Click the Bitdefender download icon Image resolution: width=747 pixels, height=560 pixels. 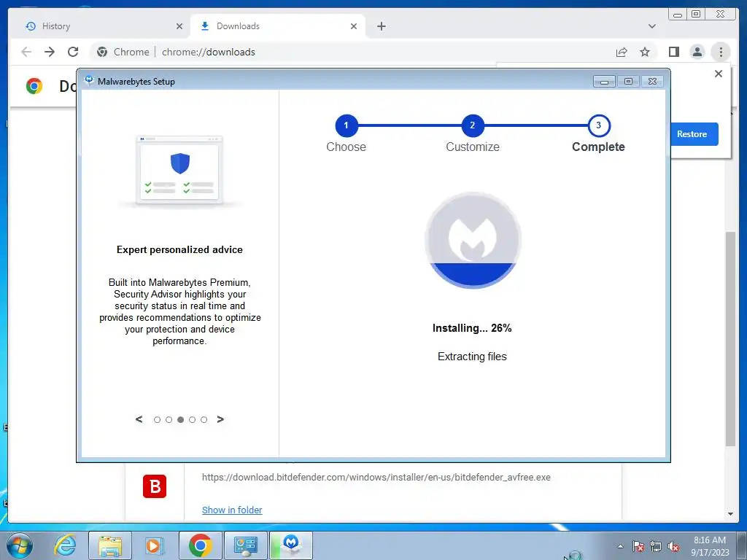(x=155, y=486)
